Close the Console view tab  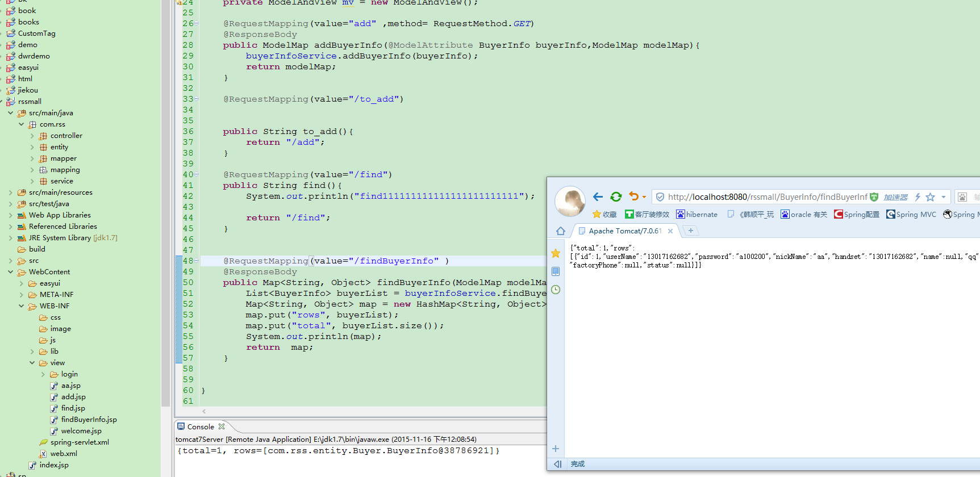point(222,426)
